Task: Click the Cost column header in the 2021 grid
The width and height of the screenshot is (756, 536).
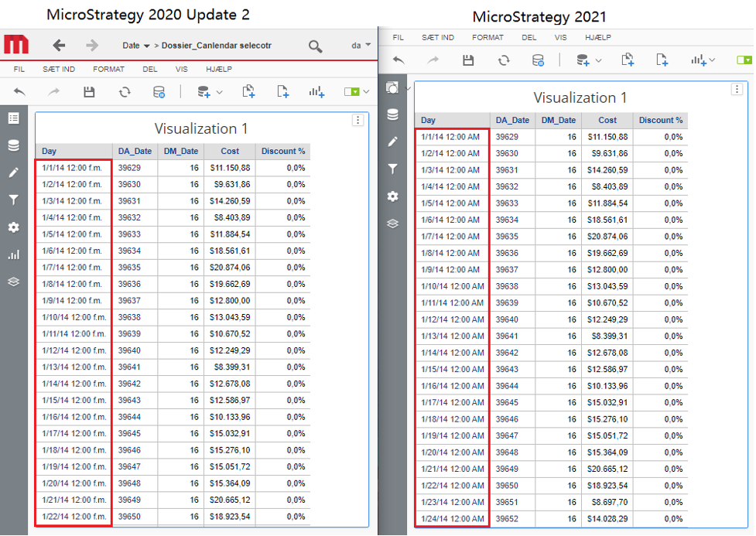Action: point(607,120)
